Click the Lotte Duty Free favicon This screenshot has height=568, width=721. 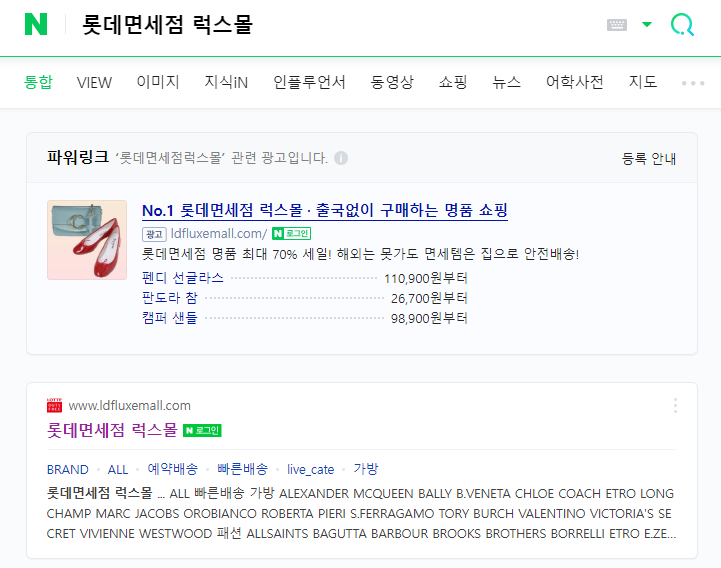54,405
